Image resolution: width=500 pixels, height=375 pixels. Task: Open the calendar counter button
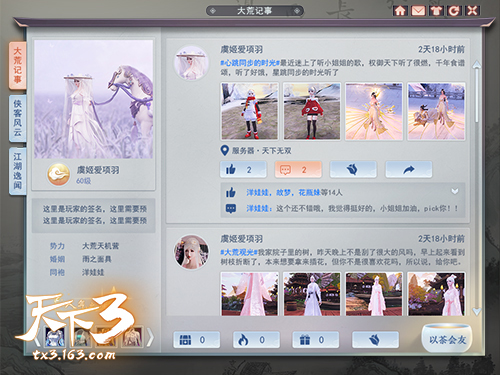[x=196, y=340]
